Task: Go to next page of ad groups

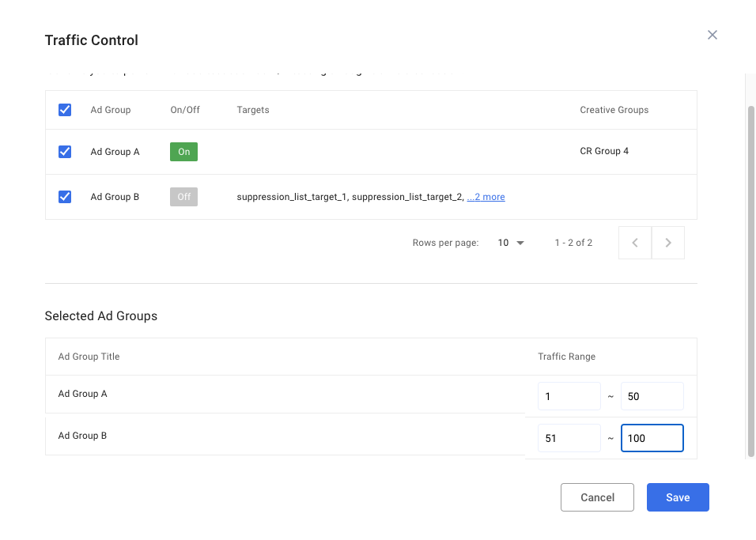Action: click(x=667, y=243)
